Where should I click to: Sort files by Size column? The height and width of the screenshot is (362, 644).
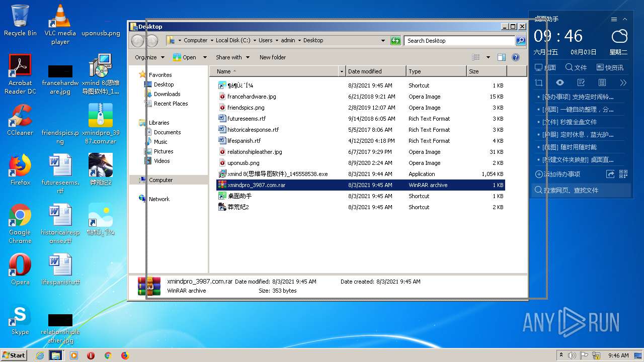click(x=486, y=71)
